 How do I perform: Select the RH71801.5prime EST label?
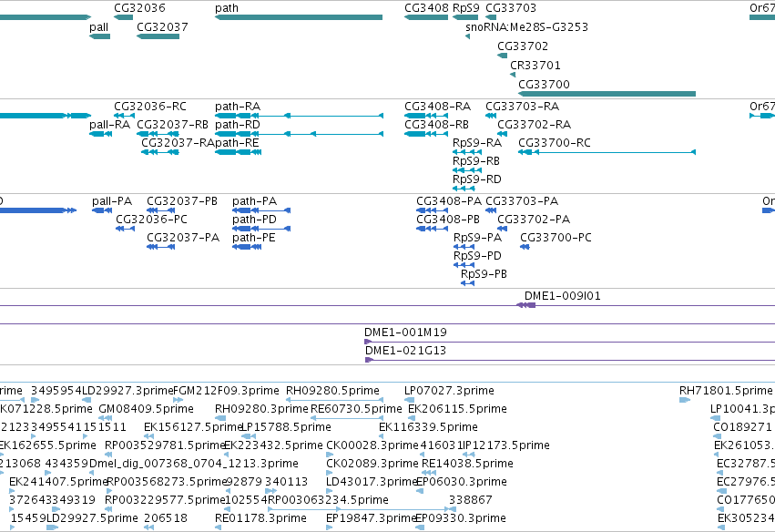tap(726, 391)
